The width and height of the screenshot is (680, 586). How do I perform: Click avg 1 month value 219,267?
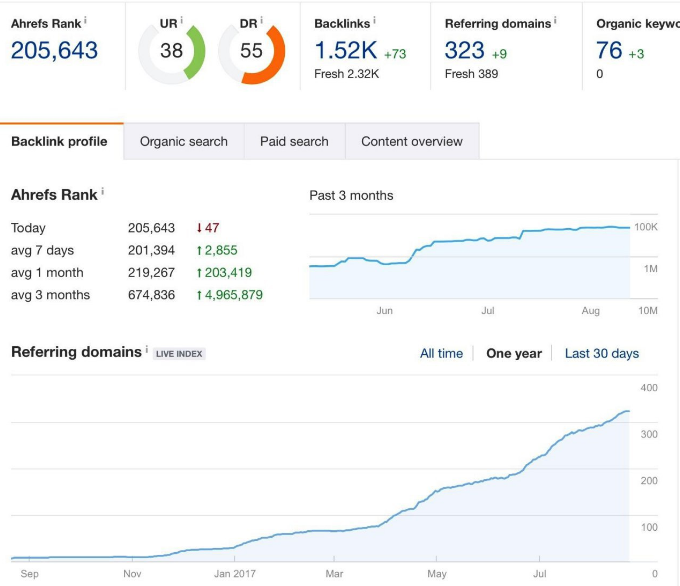[151, 272]
